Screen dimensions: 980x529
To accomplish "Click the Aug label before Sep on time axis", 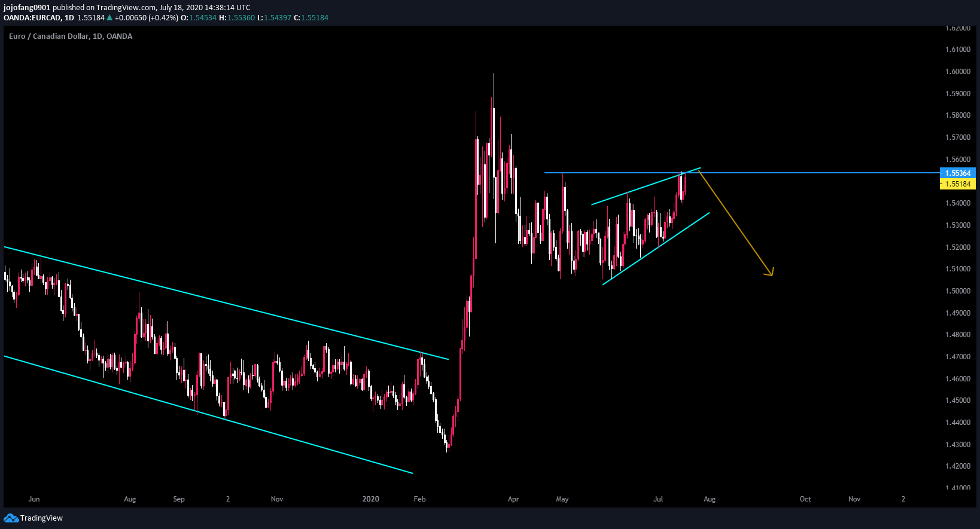I will pyautogui.click(x=130, y=499).
